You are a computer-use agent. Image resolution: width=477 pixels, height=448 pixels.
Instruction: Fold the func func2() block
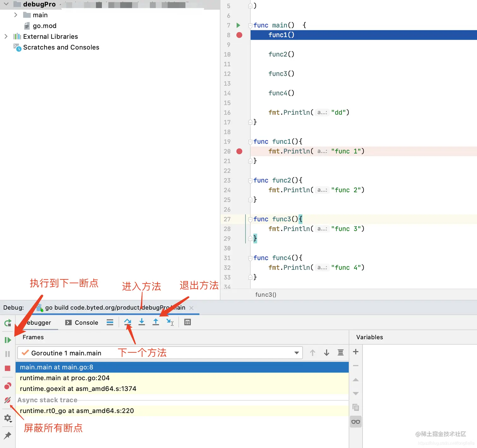click(250, 180)
